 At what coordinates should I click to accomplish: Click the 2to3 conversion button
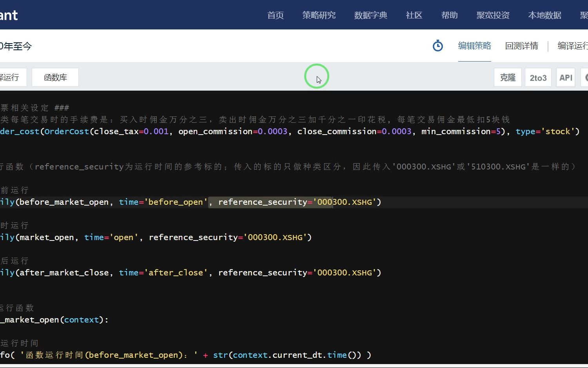coord(538,78)
